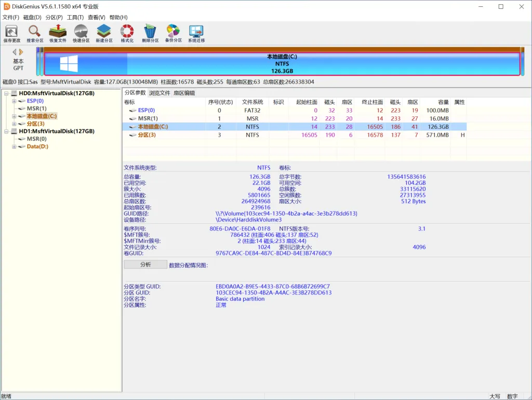
Task: Click the GUID path value text
Action: pos(286,214)
